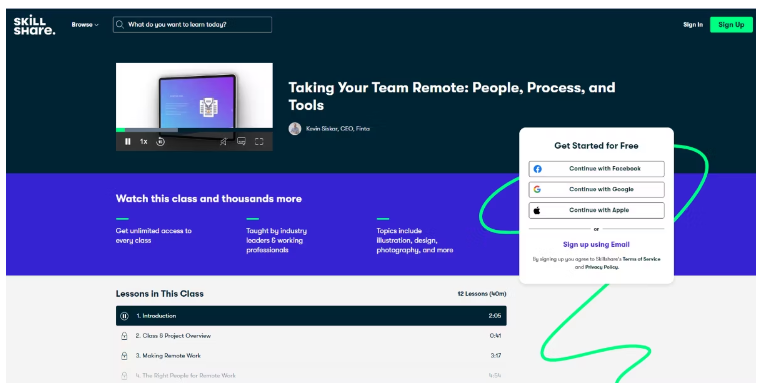
Task: Click 'Taught by industry leaders & working professionals'
Action: click(x=276, y=240)
